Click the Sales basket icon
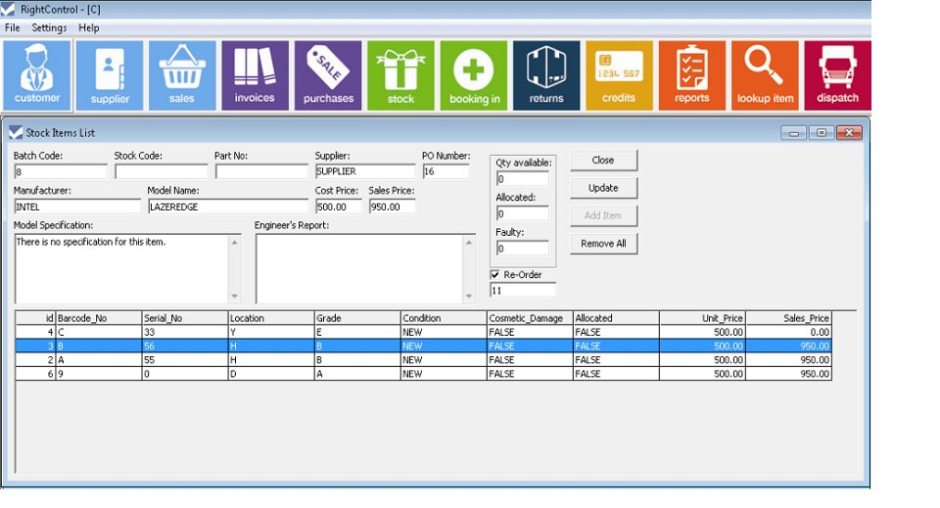Screen dimensions: 940x508 [x=182, y=75]
